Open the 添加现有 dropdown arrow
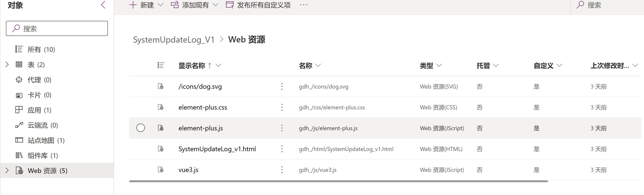644x195 pixels. pyautogui.click(x=216, y=5)
